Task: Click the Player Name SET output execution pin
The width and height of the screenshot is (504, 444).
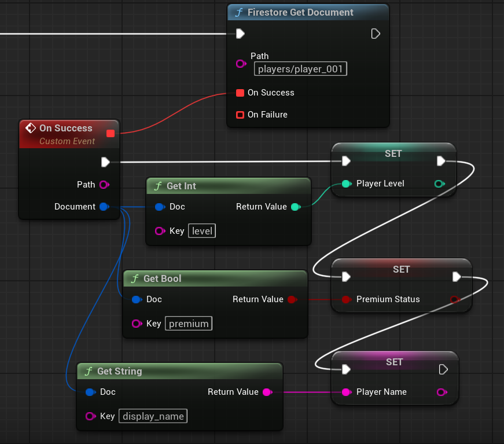Action: point(443,369)
